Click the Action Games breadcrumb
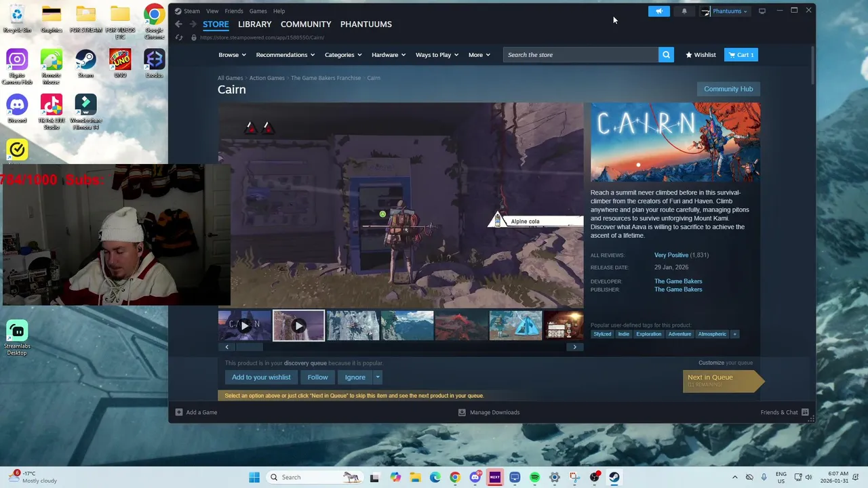 (267, 78)
